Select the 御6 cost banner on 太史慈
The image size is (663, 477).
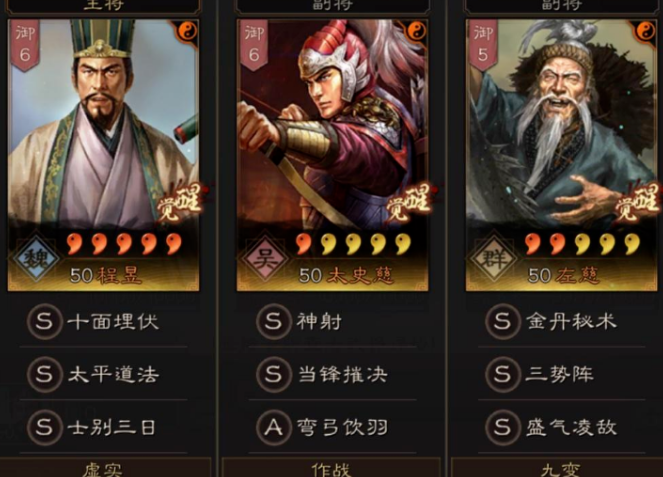254,44
